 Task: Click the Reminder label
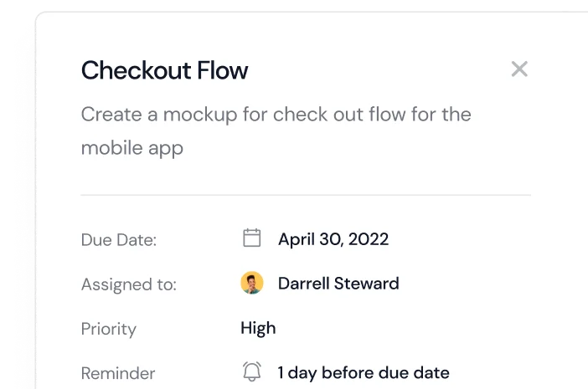118,373
